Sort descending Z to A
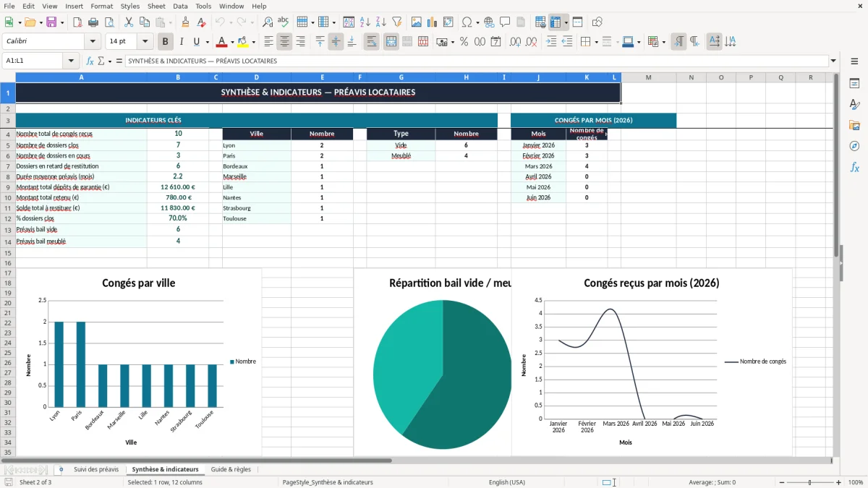This screenshot has width=868, height=488. click(x=380, y=22)
